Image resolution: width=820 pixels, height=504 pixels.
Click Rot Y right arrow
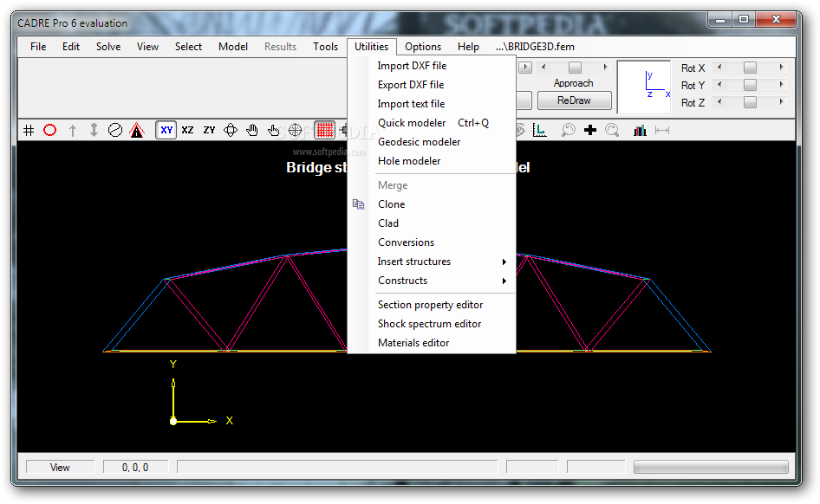click(781, 84)
